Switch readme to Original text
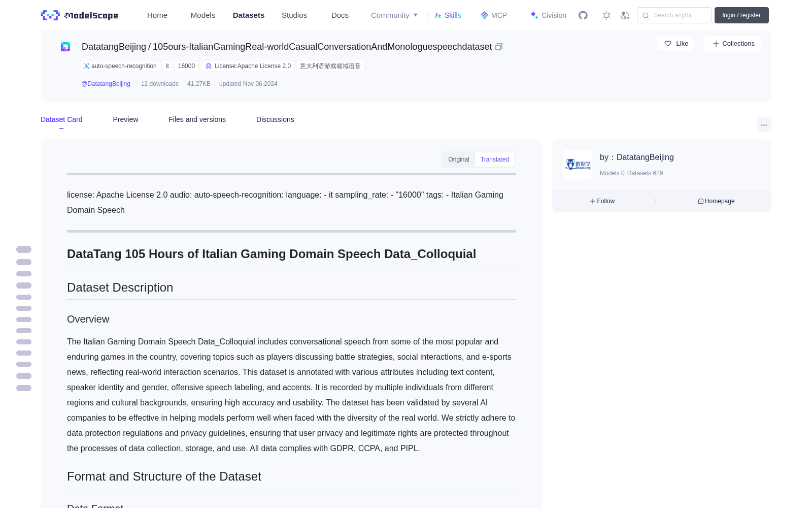The width and height of the screenshot is (812, 508). coord(459,160)
